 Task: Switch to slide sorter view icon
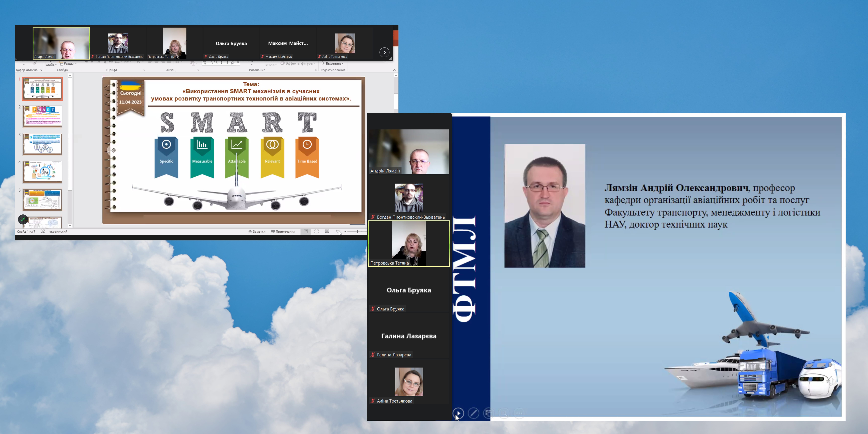pyautogui.click(x=316, y=231)
